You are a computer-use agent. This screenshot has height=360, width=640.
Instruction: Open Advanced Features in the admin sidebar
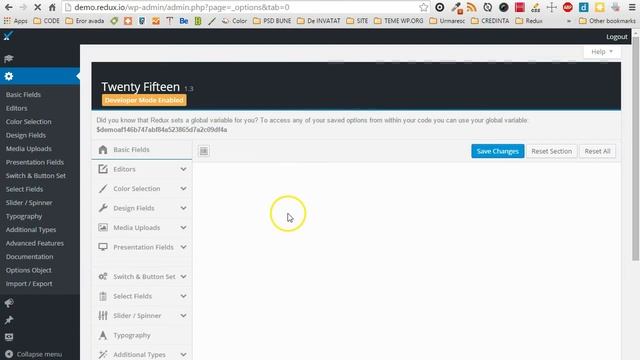pyautogui.click(x=35, y=243)
